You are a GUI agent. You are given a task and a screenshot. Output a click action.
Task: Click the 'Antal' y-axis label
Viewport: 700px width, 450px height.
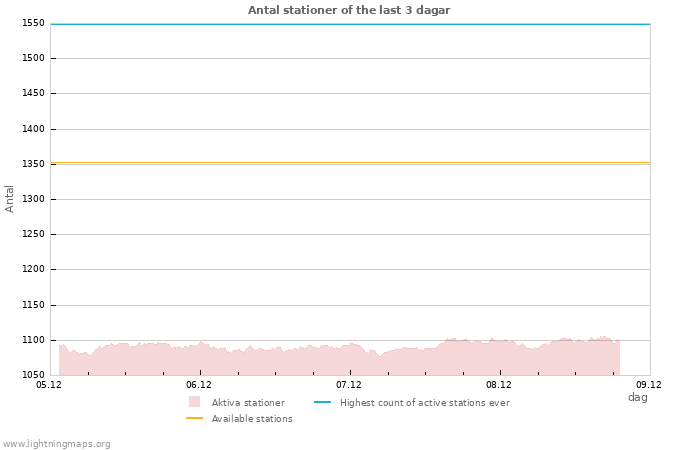click(10, 198)
